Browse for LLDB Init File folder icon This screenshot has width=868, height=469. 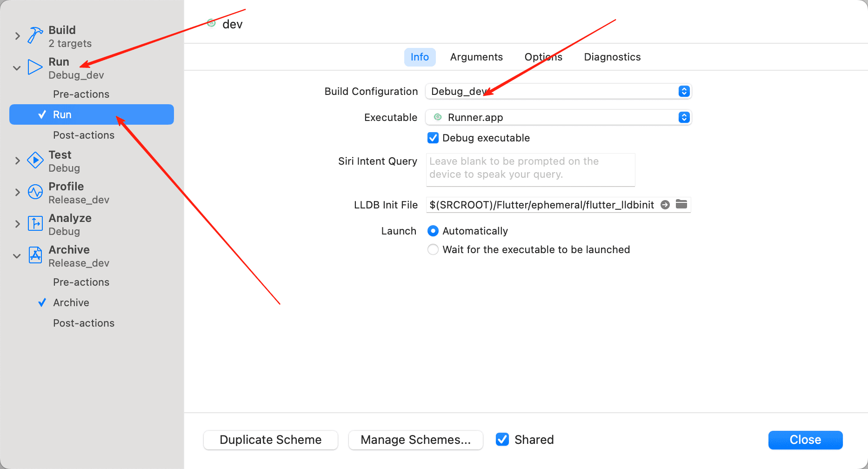click(x=681, y=204)
